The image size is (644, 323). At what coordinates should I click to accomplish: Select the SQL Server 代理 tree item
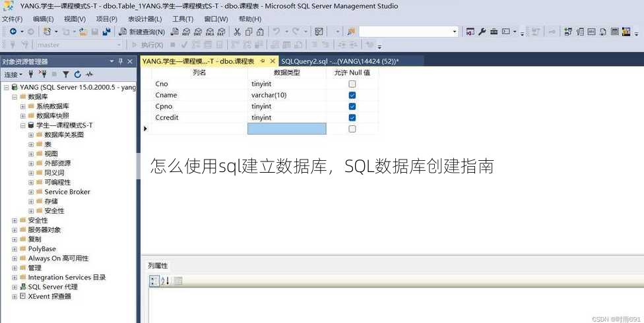tap(53, 287)
